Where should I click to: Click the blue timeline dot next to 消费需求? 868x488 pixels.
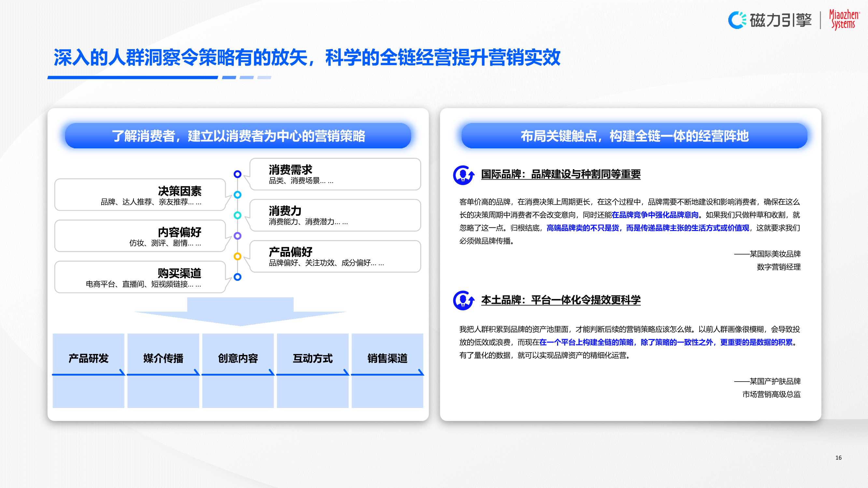pos(238,174)
